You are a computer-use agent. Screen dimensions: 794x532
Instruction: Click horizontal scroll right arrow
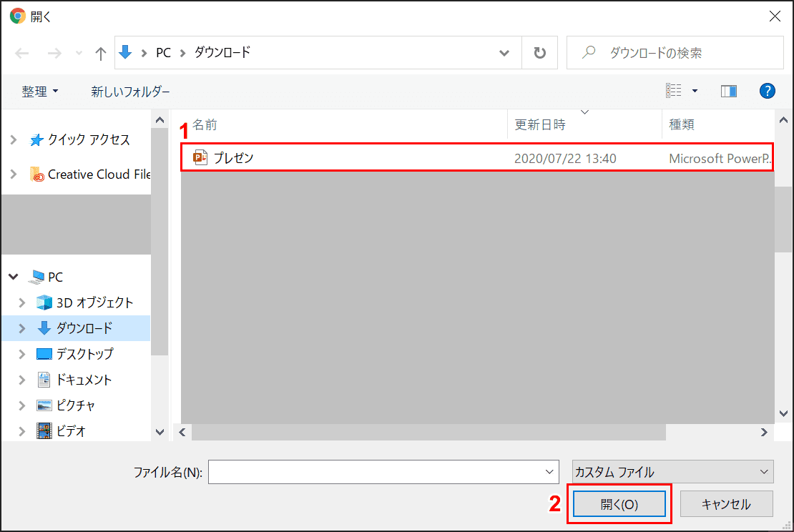pyautogui.click(x=764, y=433)
